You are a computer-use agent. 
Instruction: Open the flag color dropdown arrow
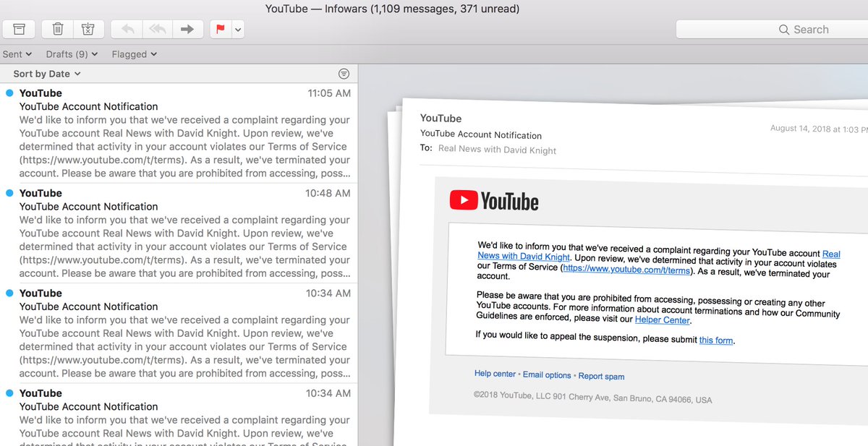click(238, 29)
